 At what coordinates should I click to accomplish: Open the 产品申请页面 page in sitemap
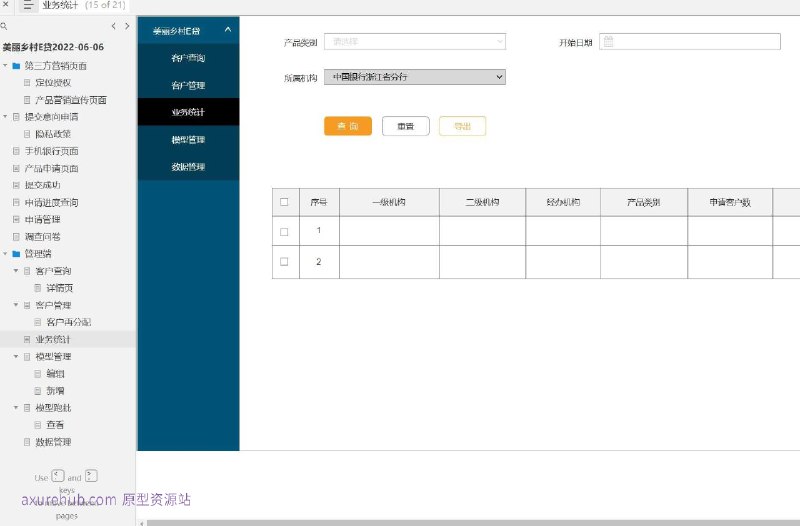click(x=52, y=168)
